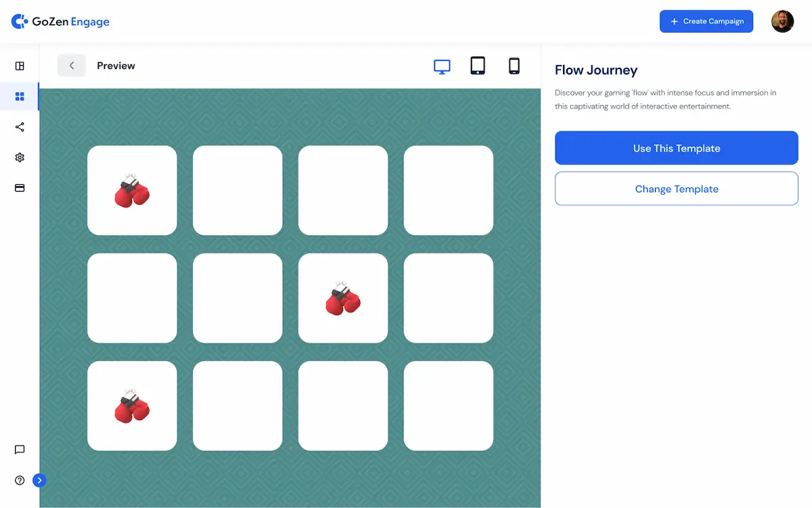Click the Preview label
The image size is (812, 508).
coord(116,66)
